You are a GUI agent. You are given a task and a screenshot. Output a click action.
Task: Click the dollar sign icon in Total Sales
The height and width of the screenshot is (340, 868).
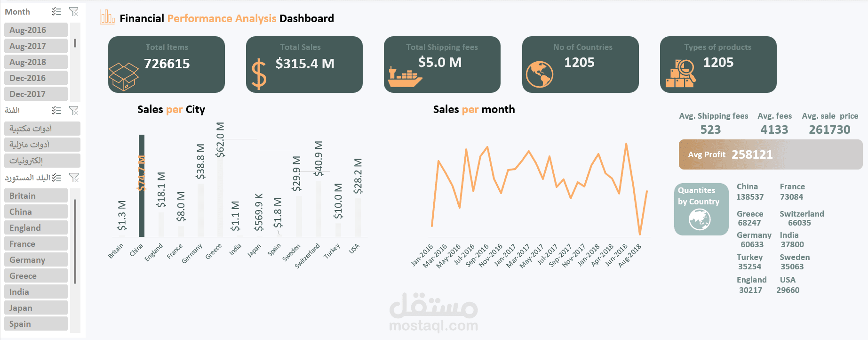[x=259, y=74]
